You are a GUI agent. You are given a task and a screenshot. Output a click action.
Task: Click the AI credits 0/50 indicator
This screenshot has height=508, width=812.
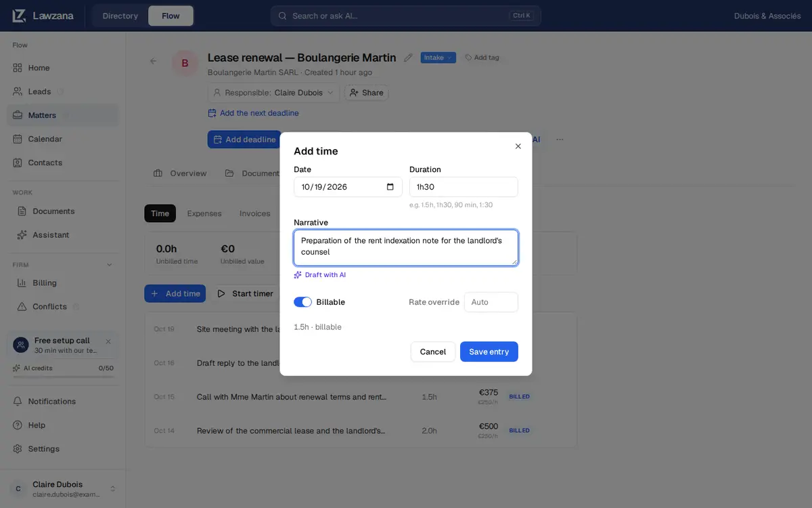click(63, 368)
